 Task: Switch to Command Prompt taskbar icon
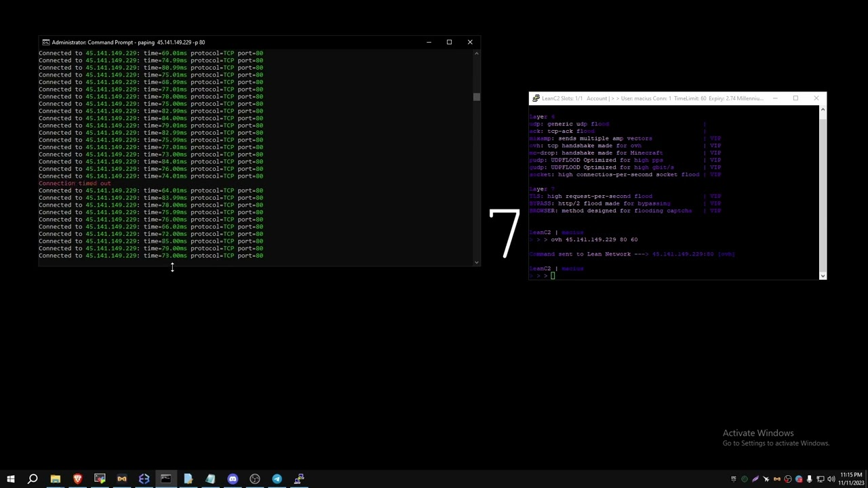point(166,479)
